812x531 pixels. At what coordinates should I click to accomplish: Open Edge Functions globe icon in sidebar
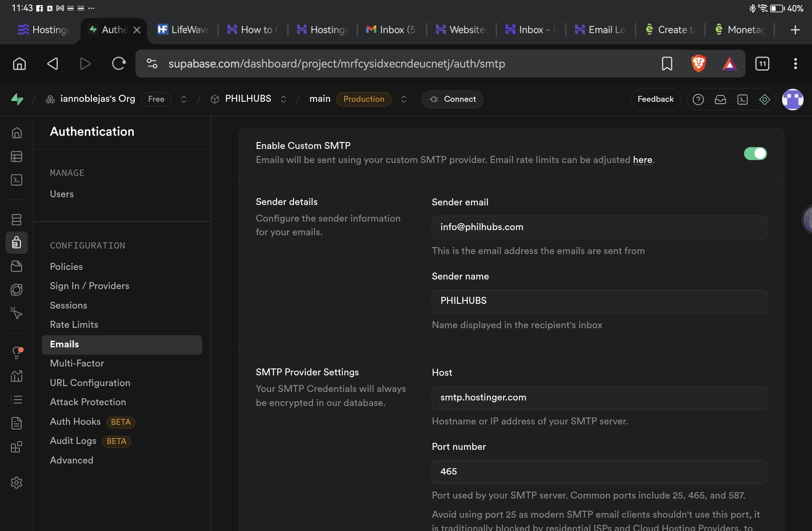[16, 290]
